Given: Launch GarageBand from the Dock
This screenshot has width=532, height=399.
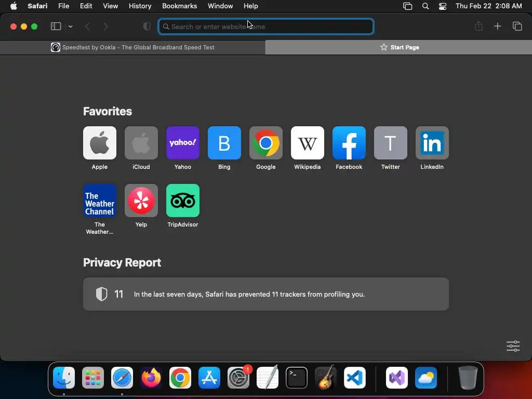Looking at the screenshot, I should (x=326, y=378).
